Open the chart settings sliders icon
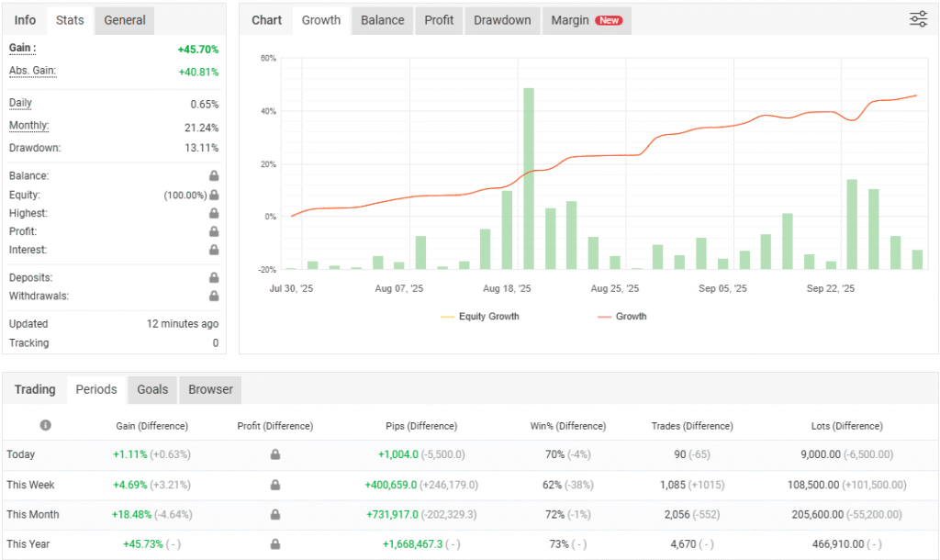This screenshot has height=560, width=940. (918, 19)
